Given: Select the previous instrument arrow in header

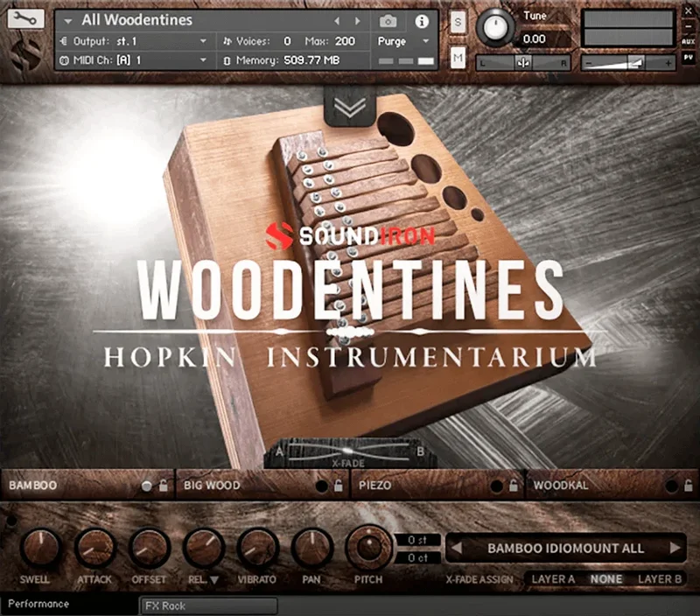Looking at the screenshot, I should (337, 20).
